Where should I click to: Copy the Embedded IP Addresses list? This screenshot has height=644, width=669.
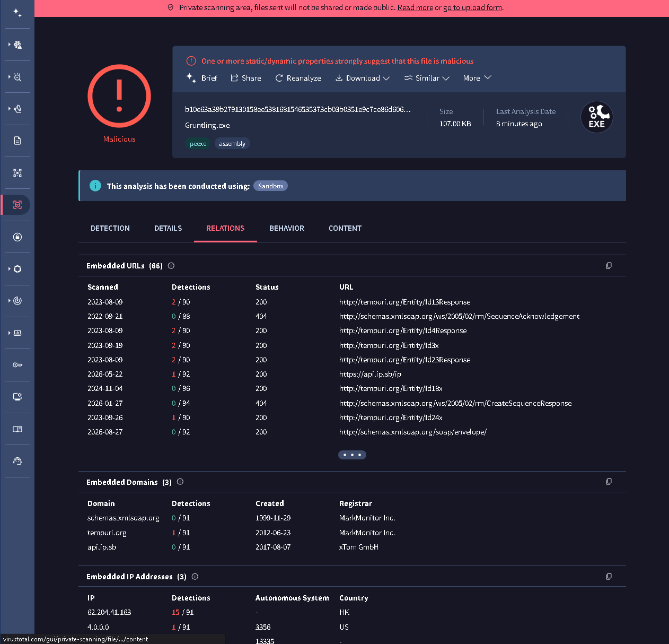[609, 576]
